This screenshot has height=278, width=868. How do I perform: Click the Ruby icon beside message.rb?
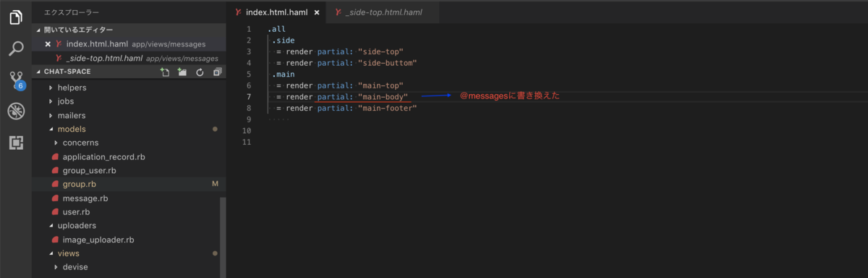(56, 198)
